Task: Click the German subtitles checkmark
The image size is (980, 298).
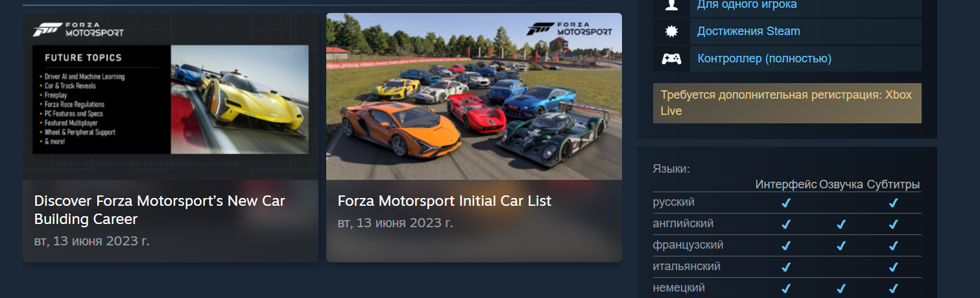Action: tap(893, 288)
